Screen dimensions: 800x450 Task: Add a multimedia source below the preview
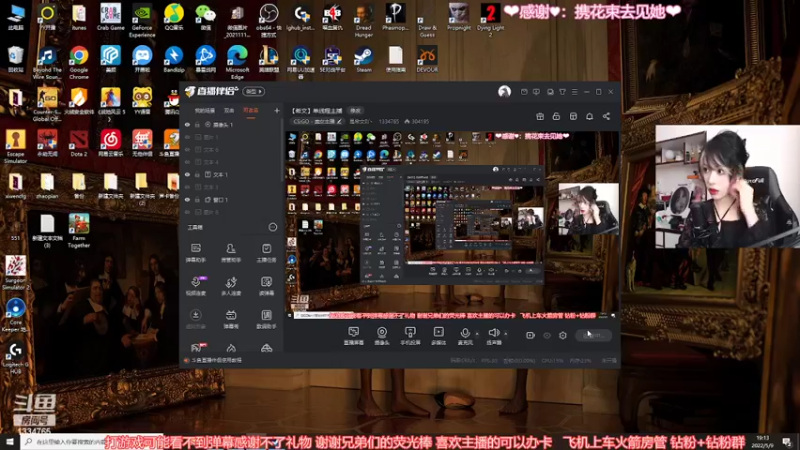(438, 335)
